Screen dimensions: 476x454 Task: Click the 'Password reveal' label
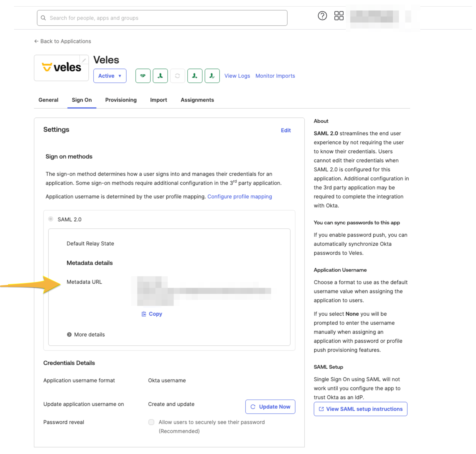64,422
